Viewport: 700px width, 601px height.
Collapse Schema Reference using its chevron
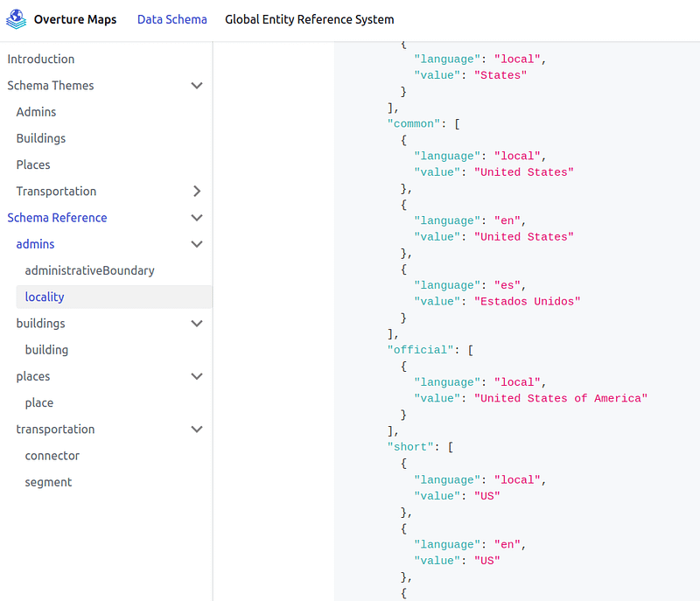[x=197, y=217]
